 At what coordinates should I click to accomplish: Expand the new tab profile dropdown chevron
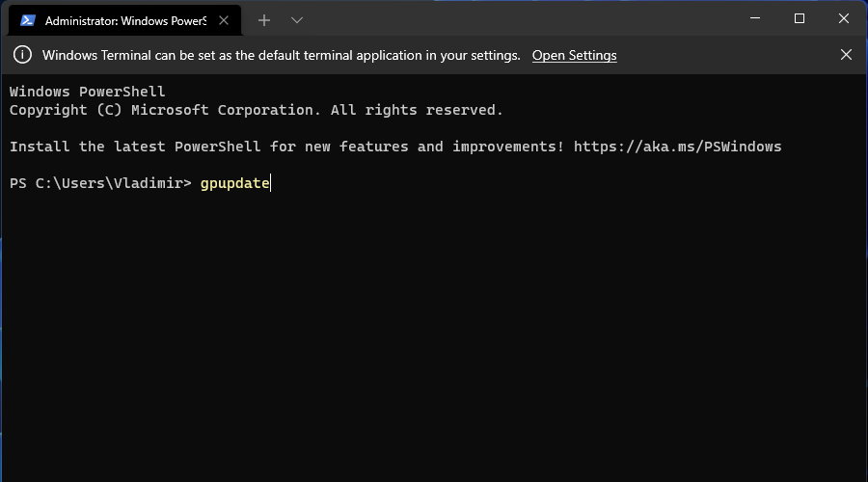297,21
